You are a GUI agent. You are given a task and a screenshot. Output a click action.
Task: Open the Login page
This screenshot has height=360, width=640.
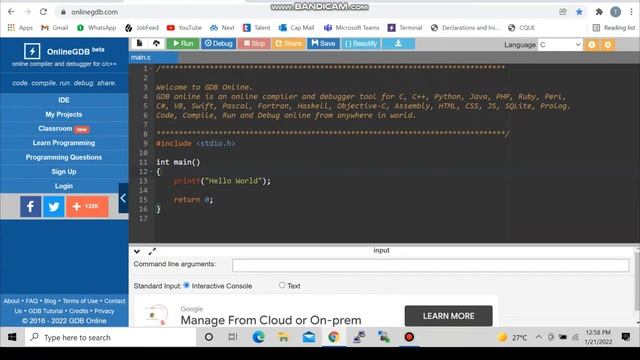coord(64,186)
